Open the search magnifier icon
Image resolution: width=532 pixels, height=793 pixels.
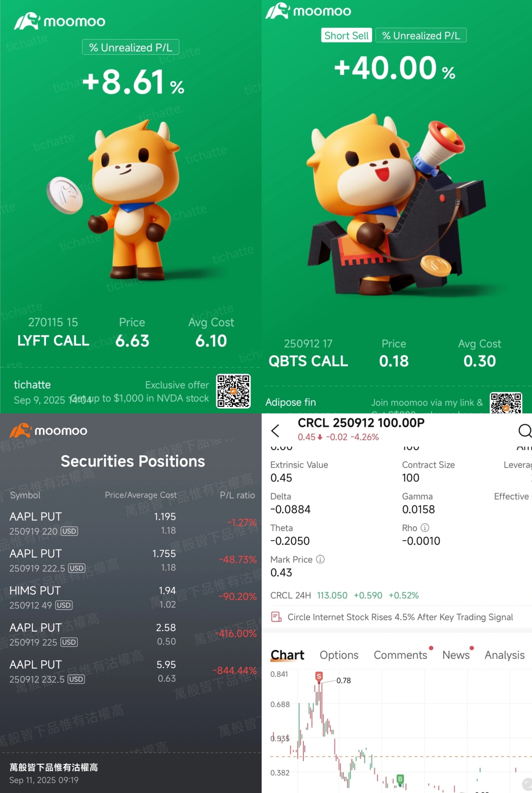click(x=525, y=431)
